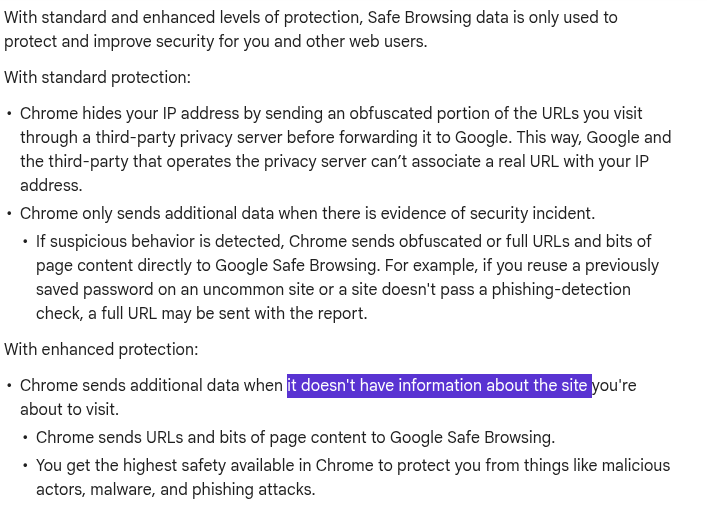Click the word "Chrome" in "Chrome hides your IP"
707x516 pixels.
click(49, 113)
